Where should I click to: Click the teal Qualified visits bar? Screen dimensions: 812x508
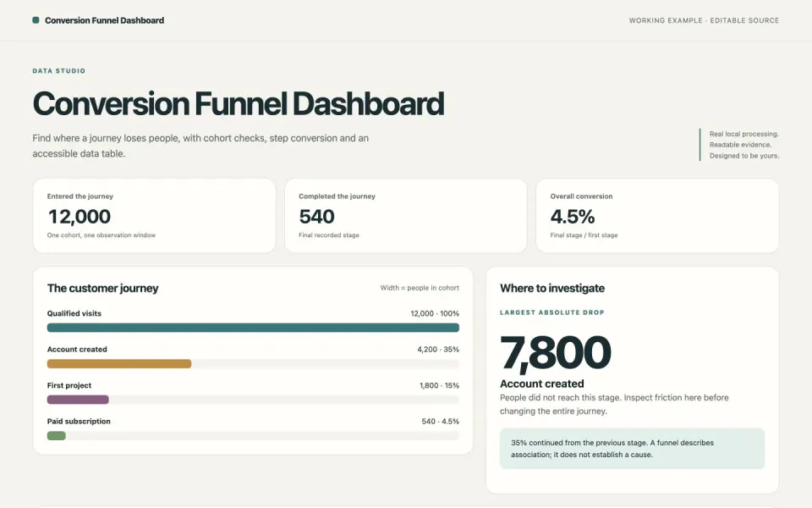pos(253,328)
